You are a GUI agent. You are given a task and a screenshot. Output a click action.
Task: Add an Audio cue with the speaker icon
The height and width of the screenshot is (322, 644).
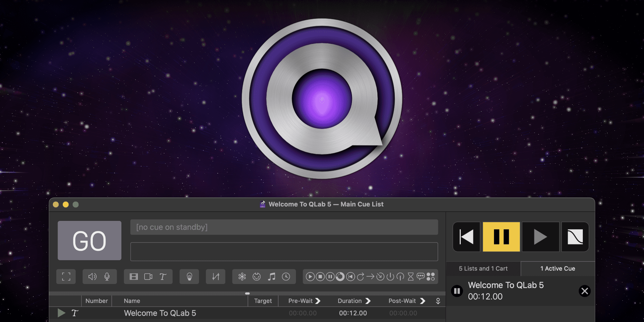coord(92,277)
